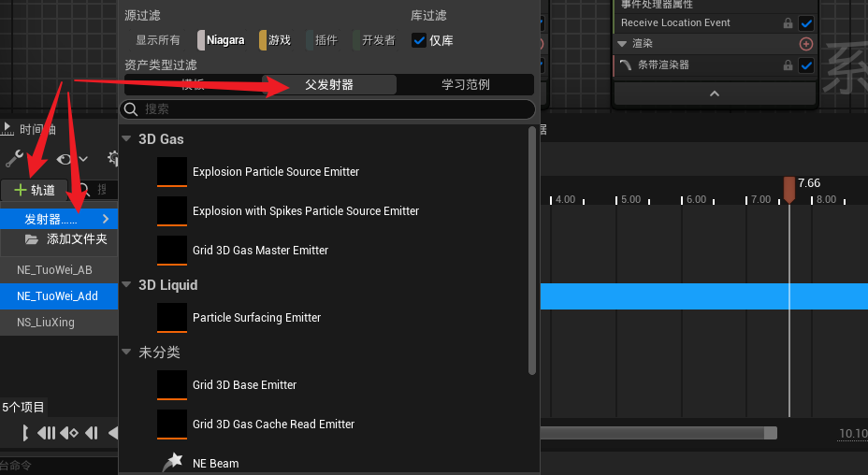This screenshot has width=868, height=475.
Task: Play the timeline in reverse
Action: (x=113, y=433)
